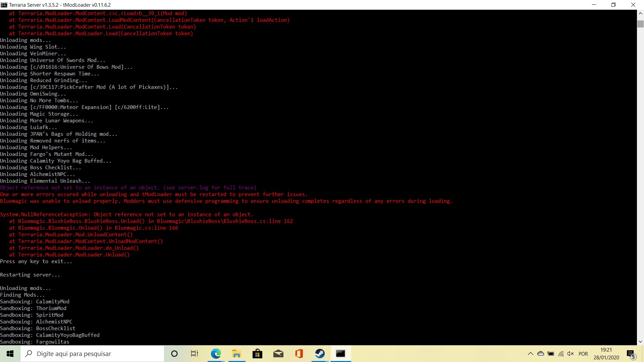Open Microsoft Store from the taskbar
This screenshot has height=362, width=644.
coord(257,354)
